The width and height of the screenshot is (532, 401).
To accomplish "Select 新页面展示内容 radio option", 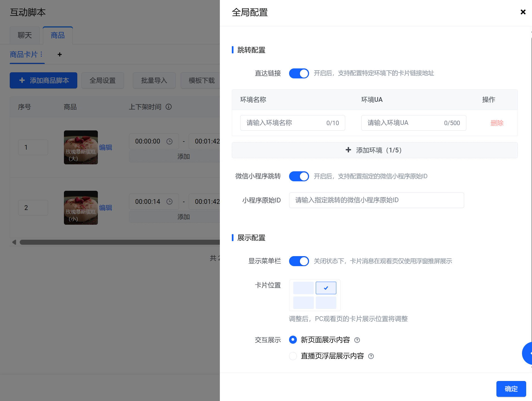I will [x=293, y=340].
